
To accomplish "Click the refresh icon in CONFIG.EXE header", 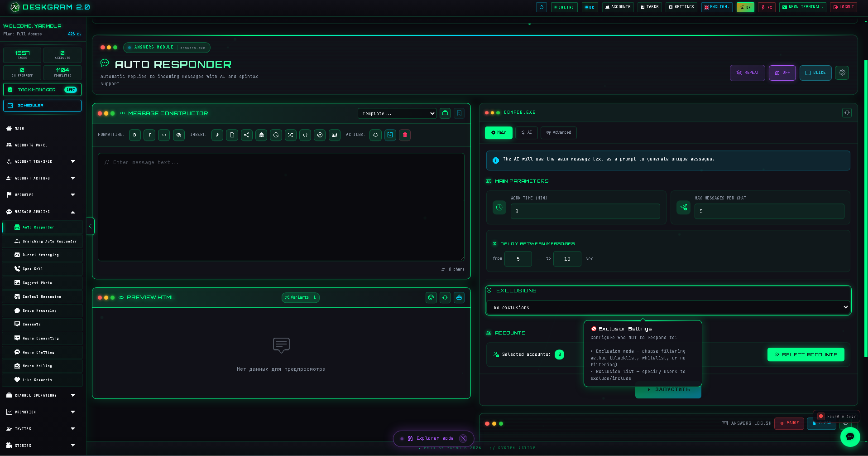I will 847,112.
